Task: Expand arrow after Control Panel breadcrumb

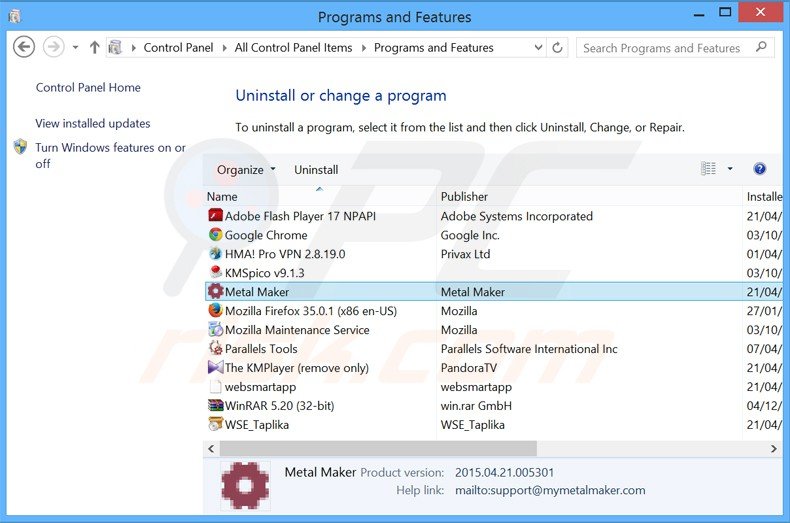Action: [x=224, y=48]
